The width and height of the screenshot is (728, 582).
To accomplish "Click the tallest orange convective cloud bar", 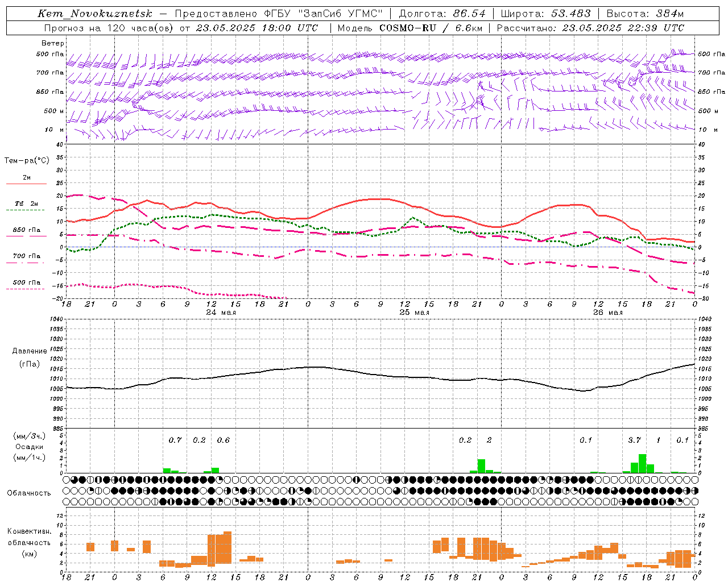I will [x=227, y=547].
